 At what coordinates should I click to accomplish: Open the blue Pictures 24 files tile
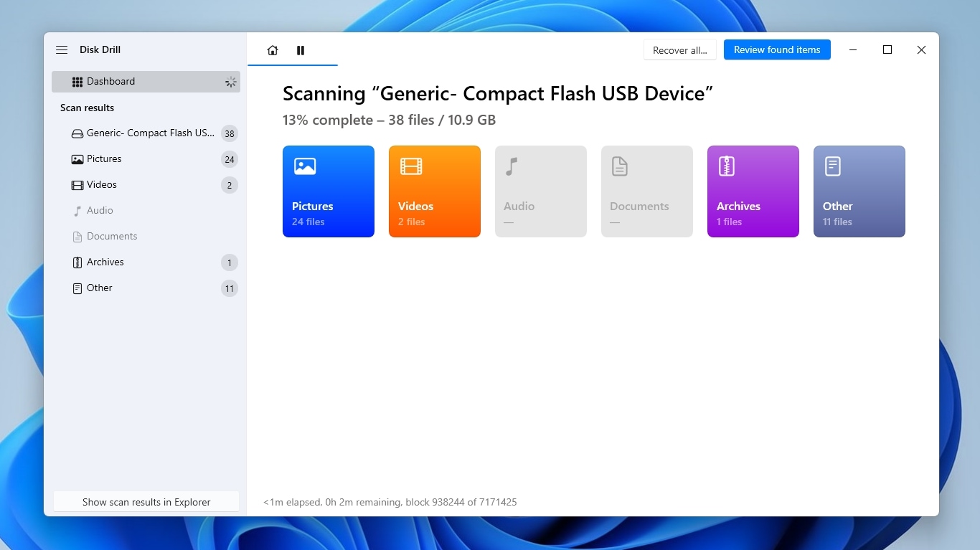tap(329, 191)
